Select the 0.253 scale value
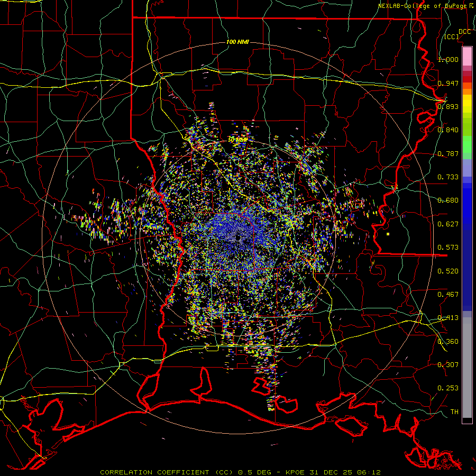The image size is (476, 476). 448,388
